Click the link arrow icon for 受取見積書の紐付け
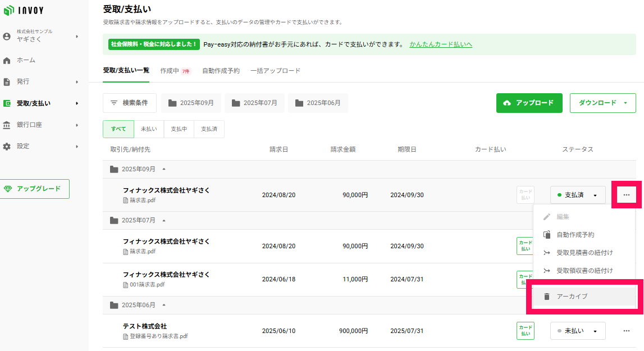The height and width of the screenshot is (351, 644). [547, 253]
